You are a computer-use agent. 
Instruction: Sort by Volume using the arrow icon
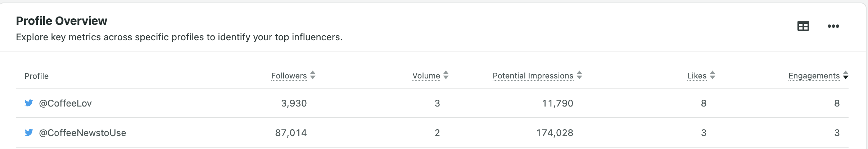click(446, 75)
